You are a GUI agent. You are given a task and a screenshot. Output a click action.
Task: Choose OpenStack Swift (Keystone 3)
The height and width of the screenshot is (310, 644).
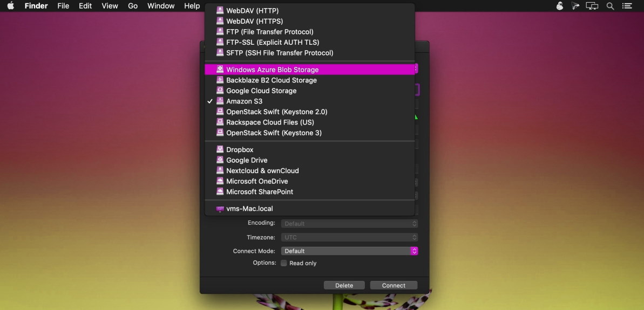[x=310, y=133]
